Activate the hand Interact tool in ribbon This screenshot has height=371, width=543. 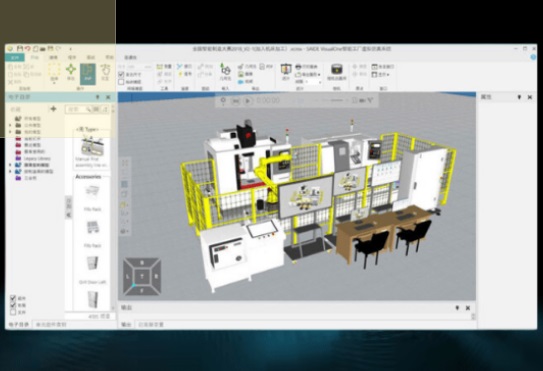[x=105, y=72]
